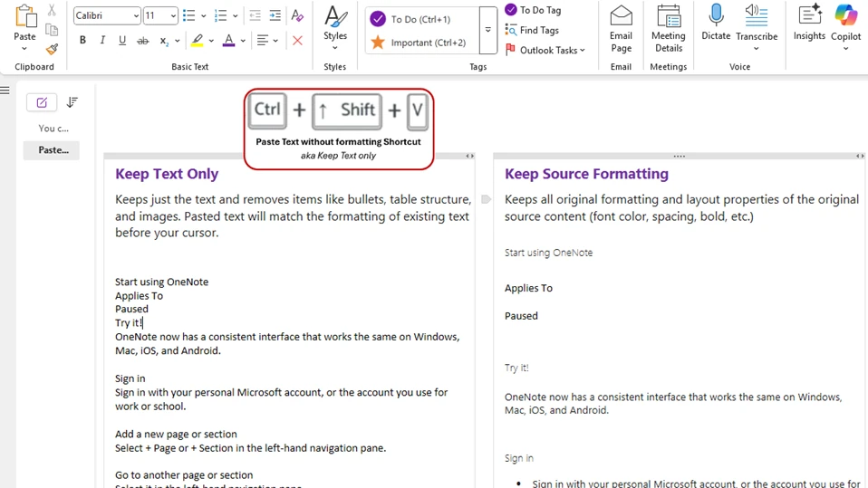This screenshot has height=488, width=868.
Task: Toggle underline formatting
Action: [x=122, y=41]
